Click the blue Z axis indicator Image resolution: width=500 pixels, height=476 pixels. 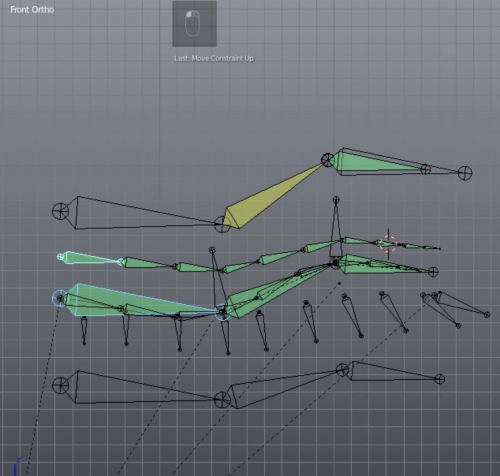(16, 467)
